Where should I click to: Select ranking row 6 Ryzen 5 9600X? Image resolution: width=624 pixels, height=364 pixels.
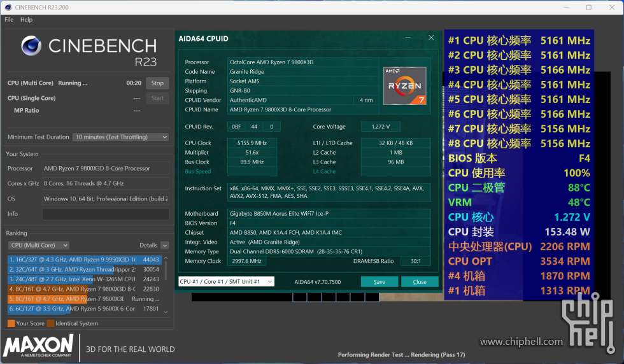tap(84, 309)
